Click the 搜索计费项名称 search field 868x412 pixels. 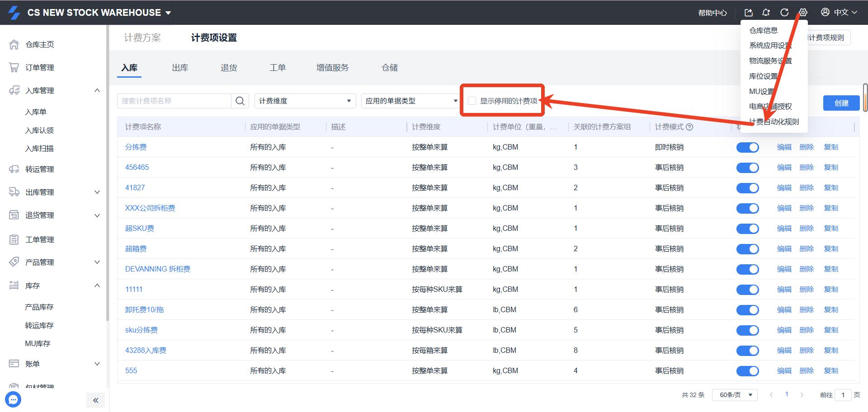(174, 101)
